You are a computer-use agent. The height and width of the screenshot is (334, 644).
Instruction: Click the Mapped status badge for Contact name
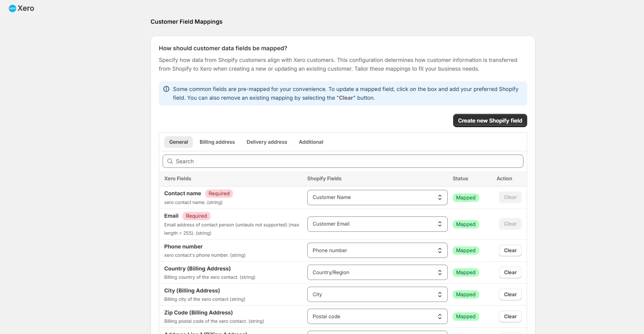pos(466,198)
